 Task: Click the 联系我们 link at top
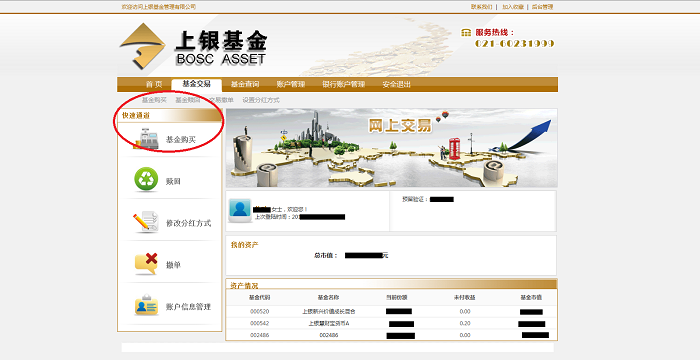tap(481, 7)
